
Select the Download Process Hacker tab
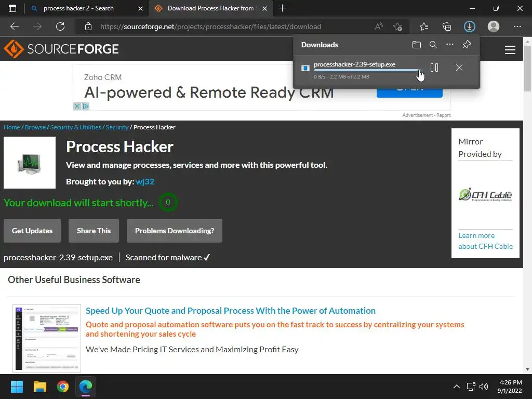point(210,8)
